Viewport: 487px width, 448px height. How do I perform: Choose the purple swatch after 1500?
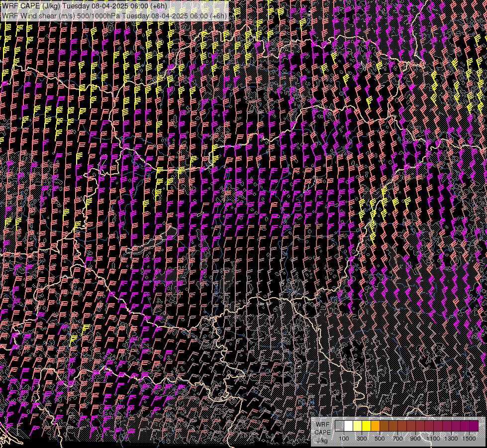pyautogui.click(x=474, y=426)
